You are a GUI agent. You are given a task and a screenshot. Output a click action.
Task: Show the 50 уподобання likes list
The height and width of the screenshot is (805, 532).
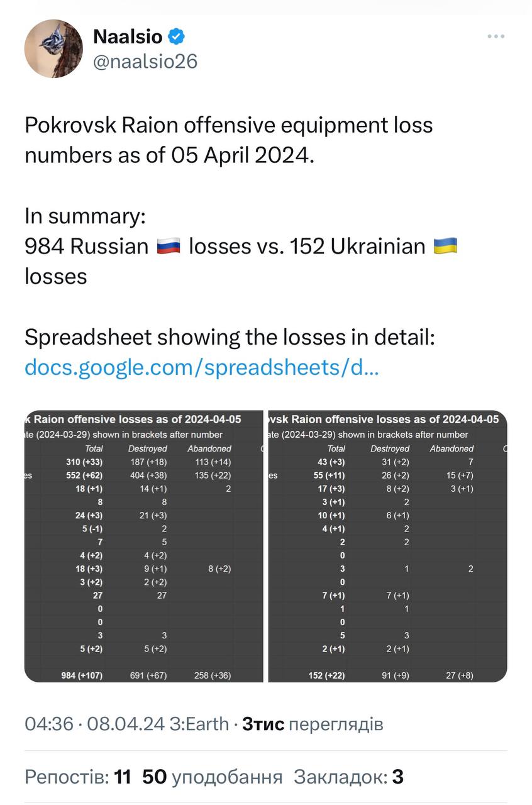(213, 777)
